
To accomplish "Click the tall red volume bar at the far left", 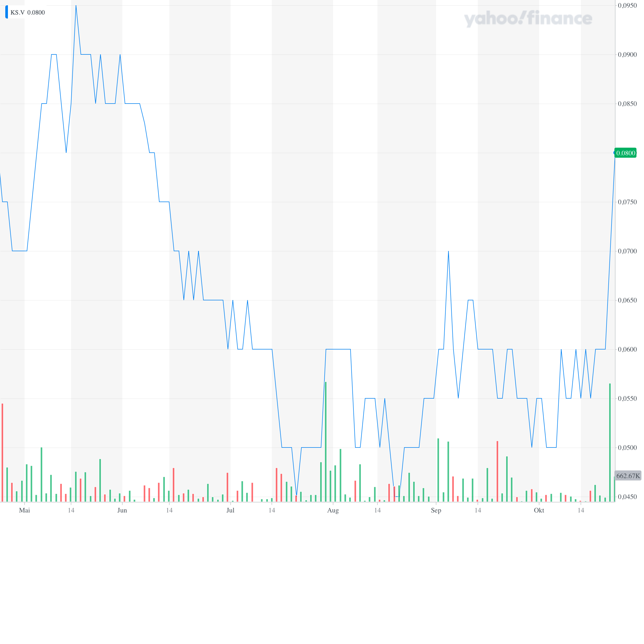I will coord(2,453).
